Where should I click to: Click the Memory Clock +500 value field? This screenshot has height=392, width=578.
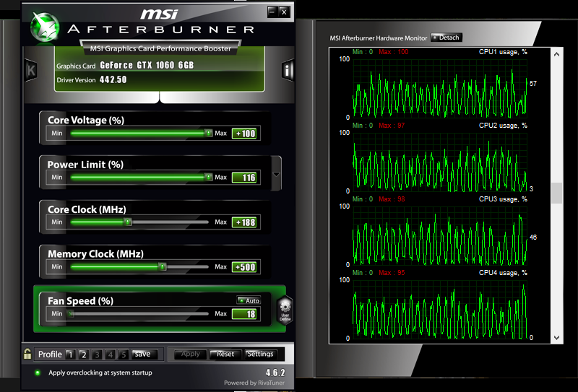click(244, 266)
